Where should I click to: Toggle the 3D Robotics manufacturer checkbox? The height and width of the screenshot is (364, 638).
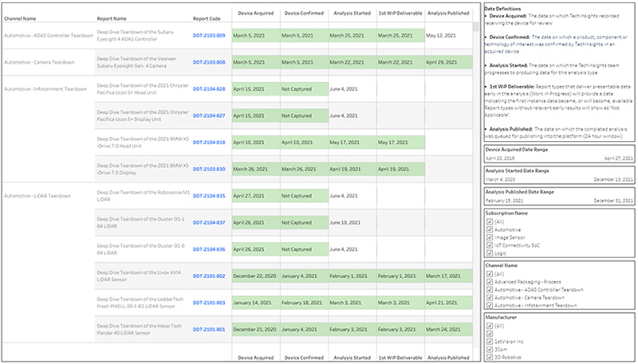pyautogui.click(x=490, y=358)
